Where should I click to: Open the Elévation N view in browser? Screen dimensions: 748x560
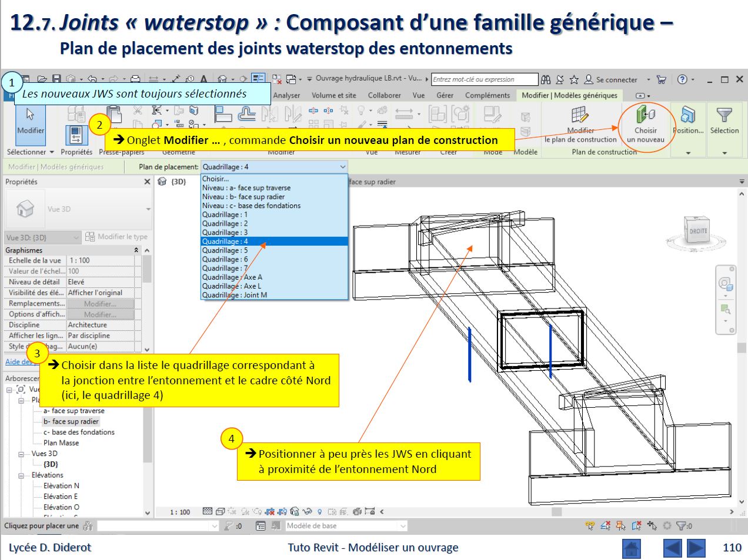(61, 486)
